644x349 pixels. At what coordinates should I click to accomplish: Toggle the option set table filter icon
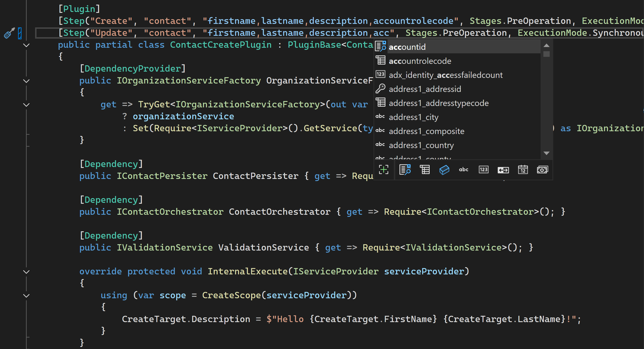424,170
